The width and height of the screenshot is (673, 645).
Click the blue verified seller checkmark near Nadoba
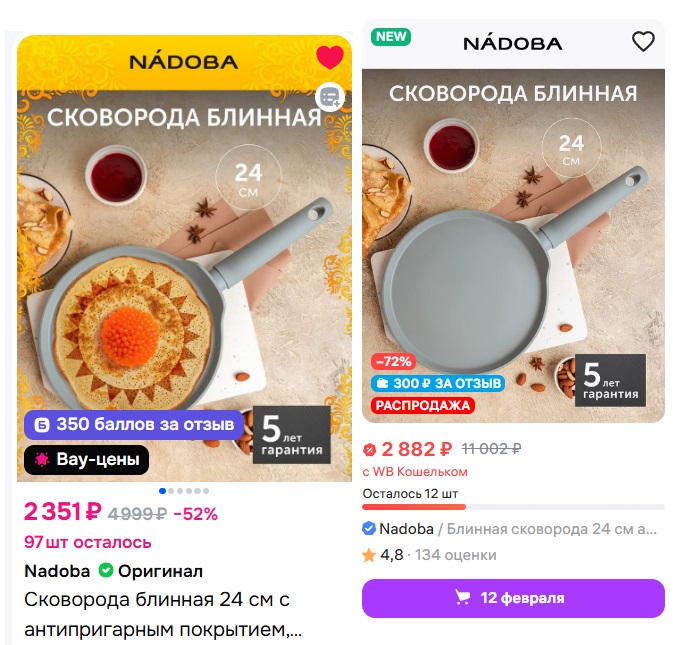coord(369,529)
